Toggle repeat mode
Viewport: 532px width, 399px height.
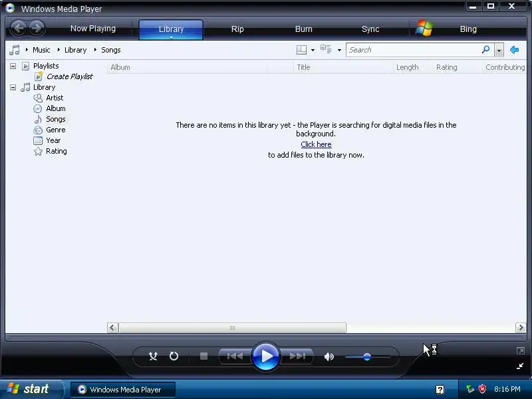pos(174,356)
